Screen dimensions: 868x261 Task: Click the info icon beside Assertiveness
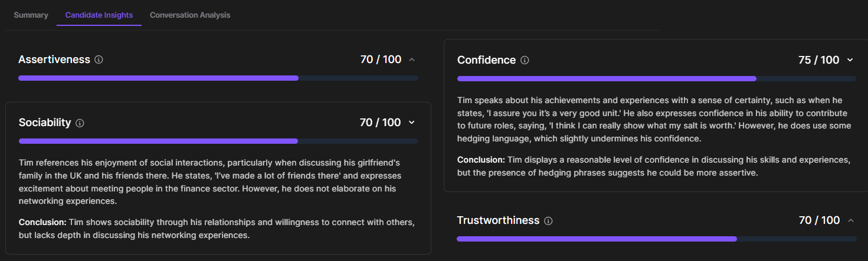pos(99,60)
